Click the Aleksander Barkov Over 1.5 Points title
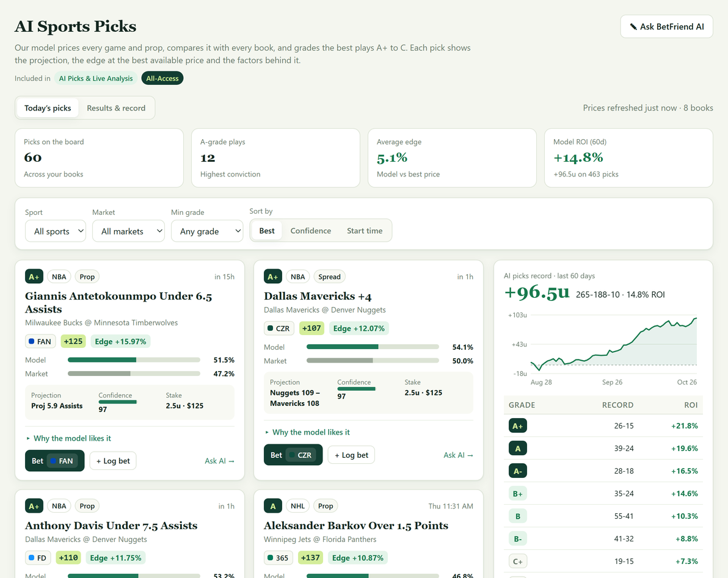The height and width of the screenshot is (578, 728). pyautogui.click(x=356, y=526)
